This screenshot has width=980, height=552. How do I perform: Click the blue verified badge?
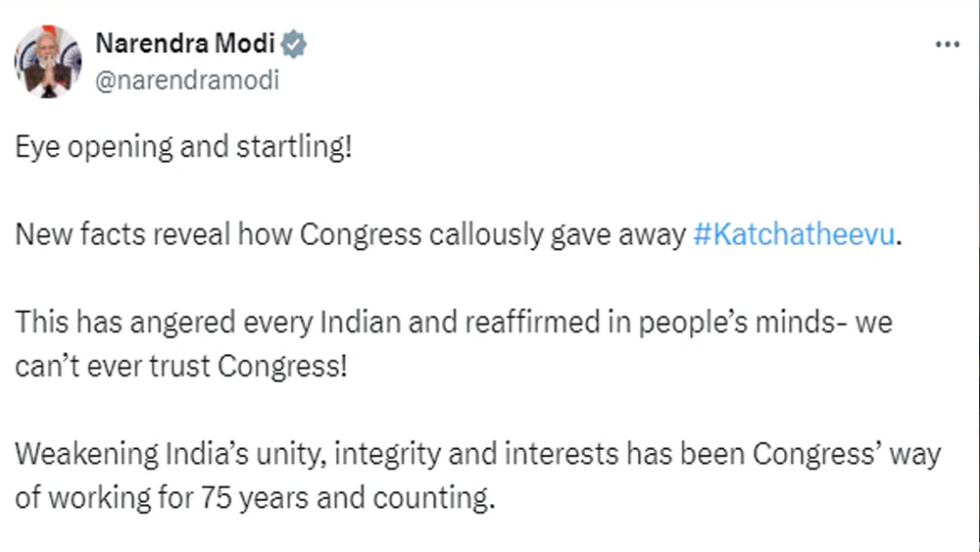click(x=295, y=44)
